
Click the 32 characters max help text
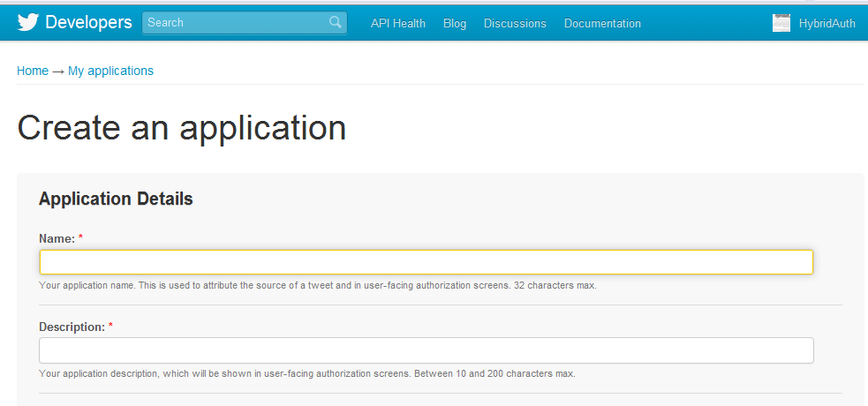[318, 285]
